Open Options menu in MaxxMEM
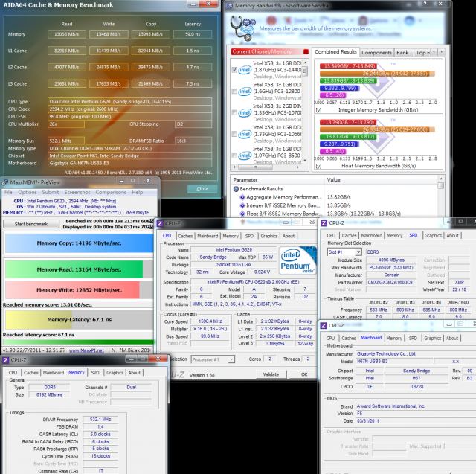476x474 pixels. coord(28,192)
